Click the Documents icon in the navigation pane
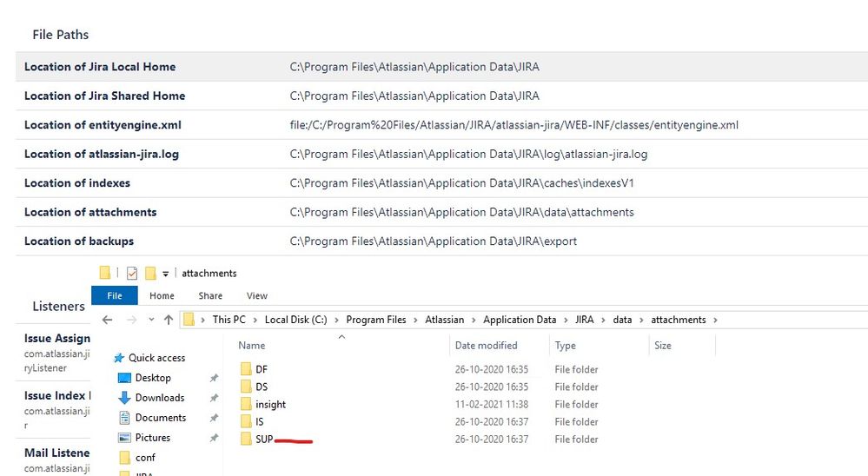 click(124, 417)
